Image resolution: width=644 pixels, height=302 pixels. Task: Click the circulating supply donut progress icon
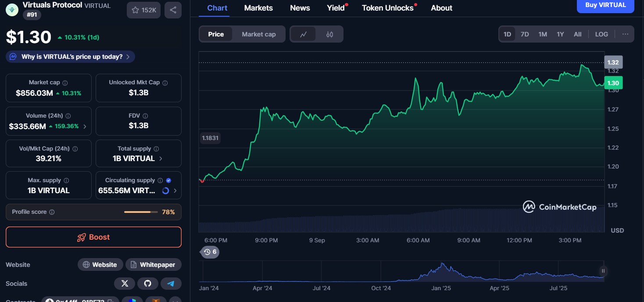pyautogui.click(x=165, y=191)
